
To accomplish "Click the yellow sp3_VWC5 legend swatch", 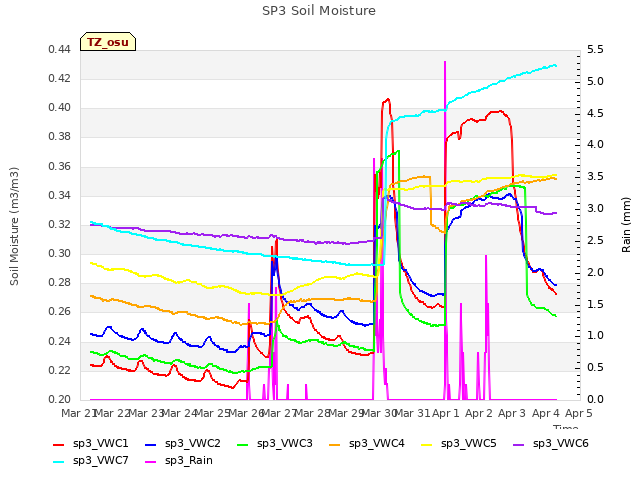I will coord(427,444).
